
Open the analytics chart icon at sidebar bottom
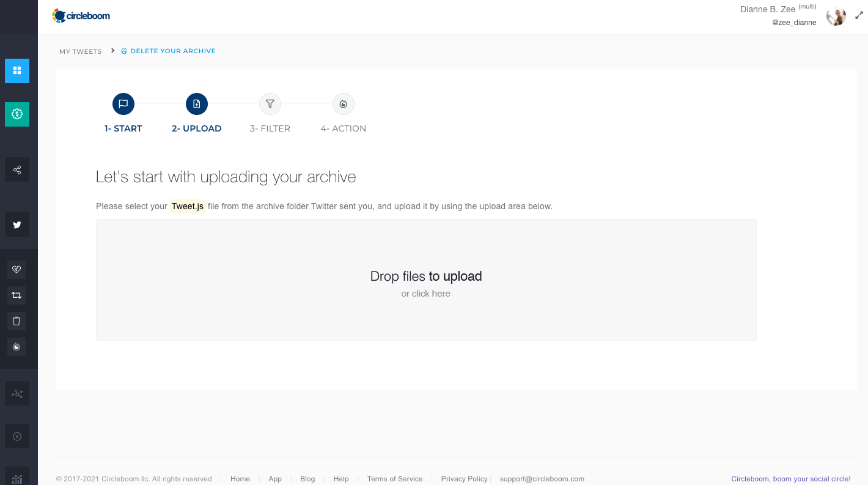17,478
